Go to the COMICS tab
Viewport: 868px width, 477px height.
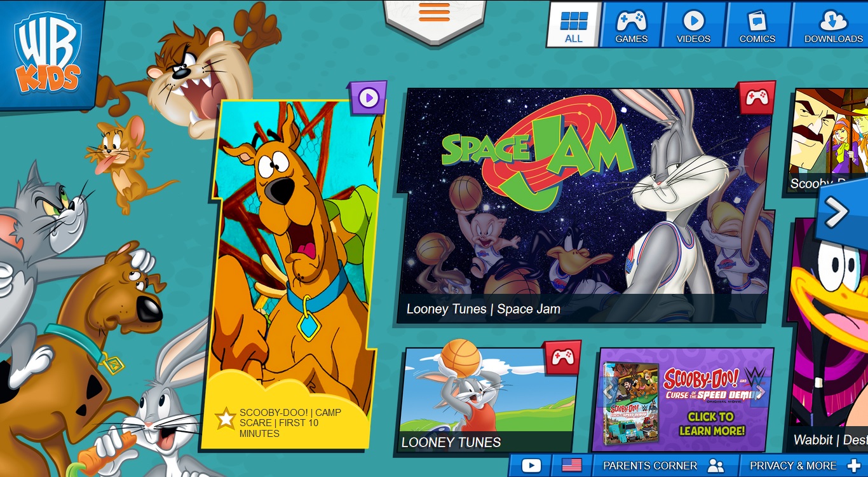(757, 25)
